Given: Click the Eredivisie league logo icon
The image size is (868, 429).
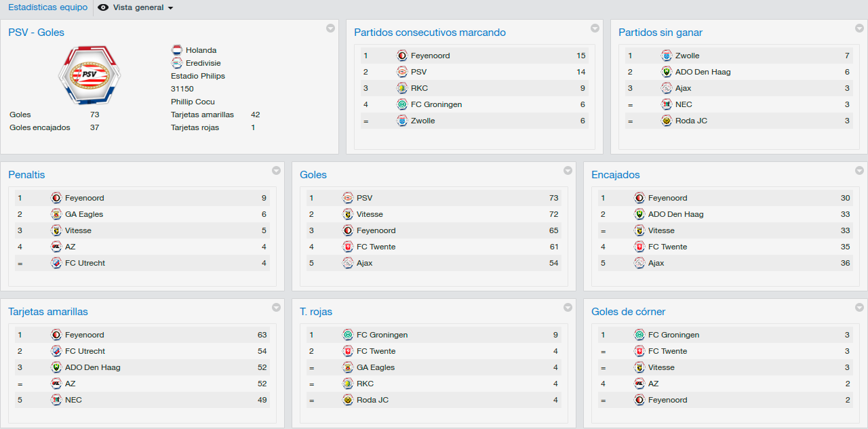Looking at the screenshot, I should 177,63.
